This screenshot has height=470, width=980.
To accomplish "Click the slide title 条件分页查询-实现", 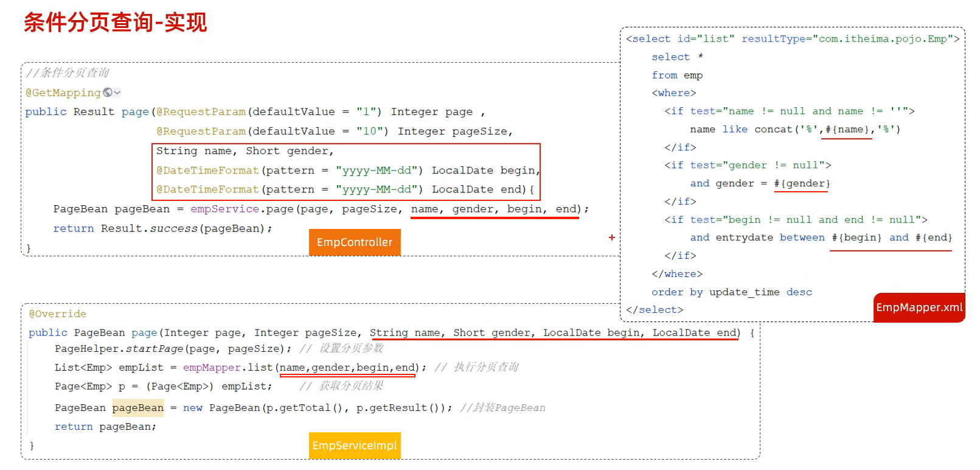I will [x=116, y=23].
